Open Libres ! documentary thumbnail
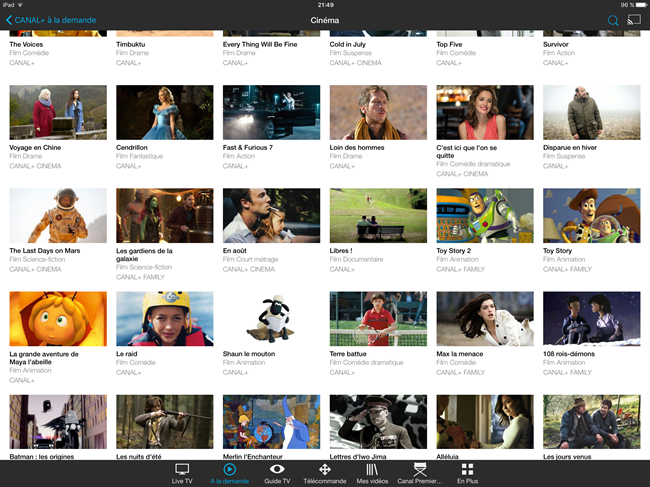 pyautogui.click(x=378, y=216)
